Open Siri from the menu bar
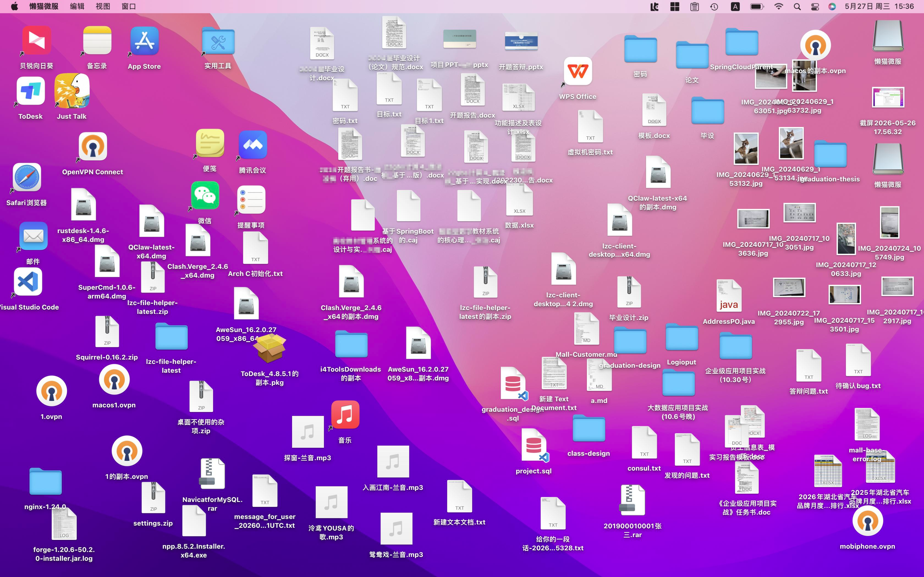The height and width of the screenshot is (577, 924). pos(832,6)
